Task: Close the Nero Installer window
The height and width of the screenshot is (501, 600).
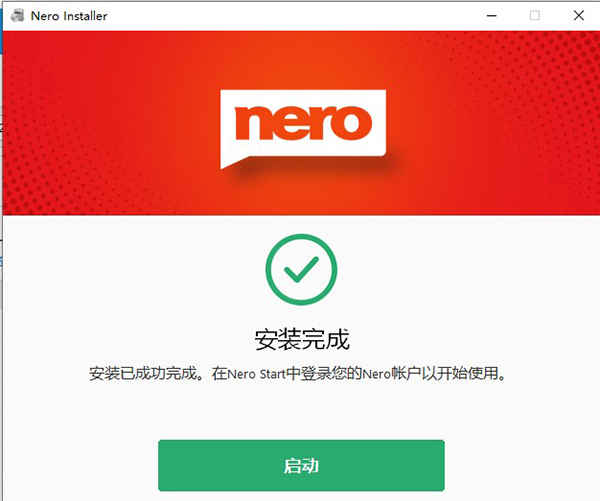Action: pyautogui.click(x=579, y=16)
